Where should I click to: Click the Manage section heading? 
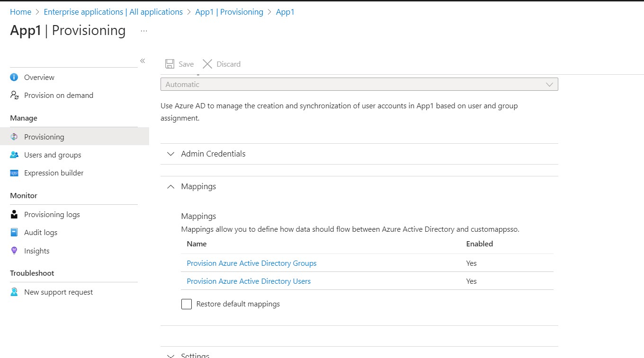coord(24,118)
